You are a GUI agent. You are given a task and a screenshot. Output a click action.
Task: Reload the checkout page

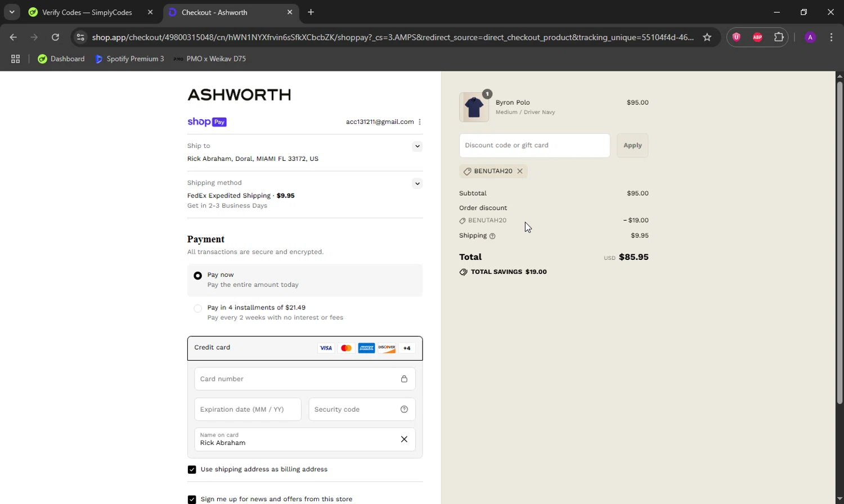55,37
